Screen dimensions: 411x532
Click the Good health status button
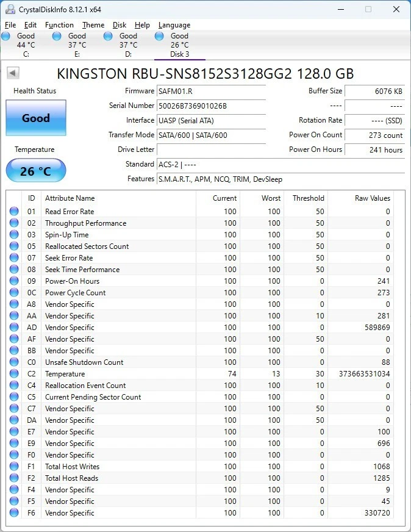(36, 118)
